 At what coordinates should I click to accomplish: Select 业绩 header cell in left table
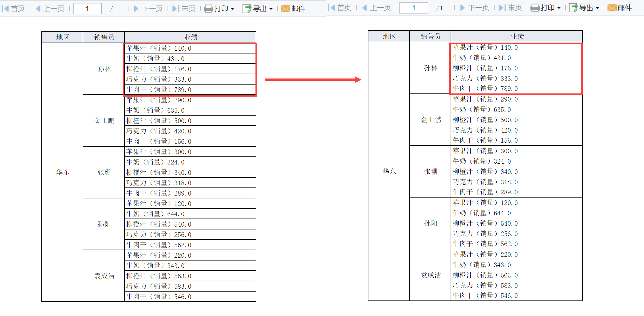pos(190,37)
